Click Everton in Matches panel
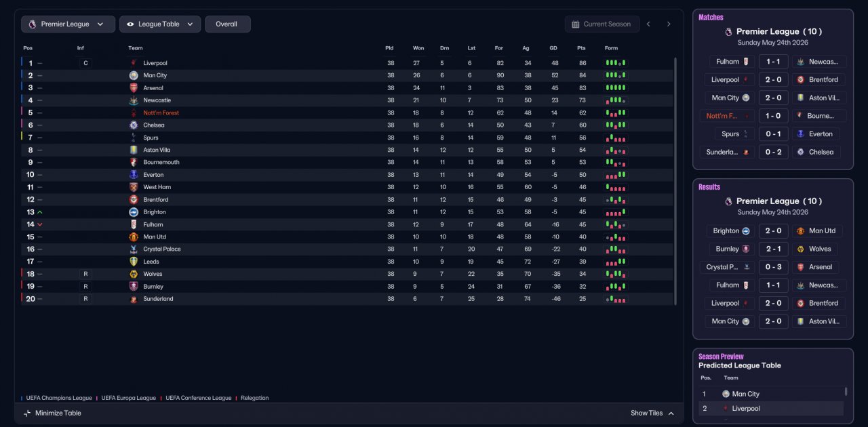The image size is (868, 427). (x=820, y=134)
